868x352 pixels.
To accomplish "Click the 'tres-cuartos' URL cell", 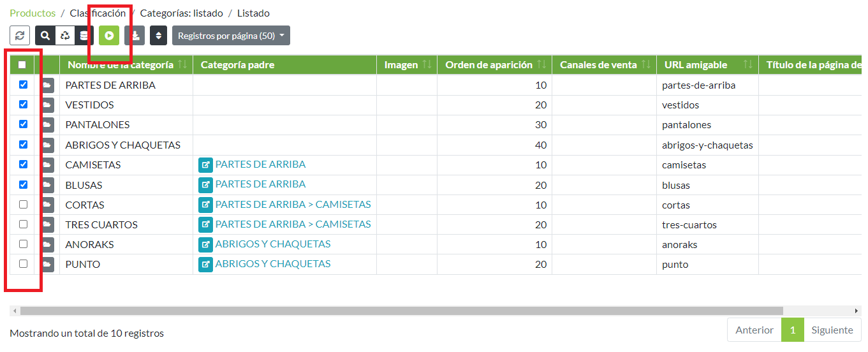I will point(707,225).
